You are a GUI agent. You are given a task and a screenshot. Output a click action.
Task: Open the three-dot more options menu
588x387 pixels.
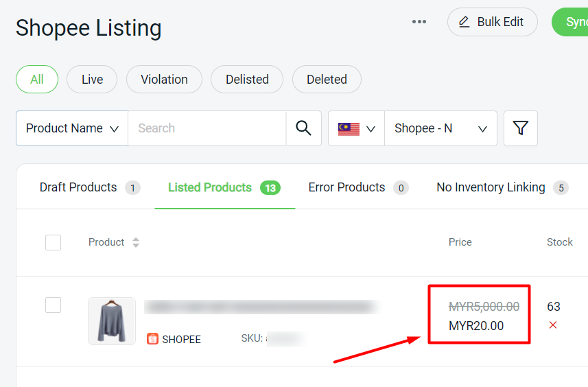[x=419, y=22]
